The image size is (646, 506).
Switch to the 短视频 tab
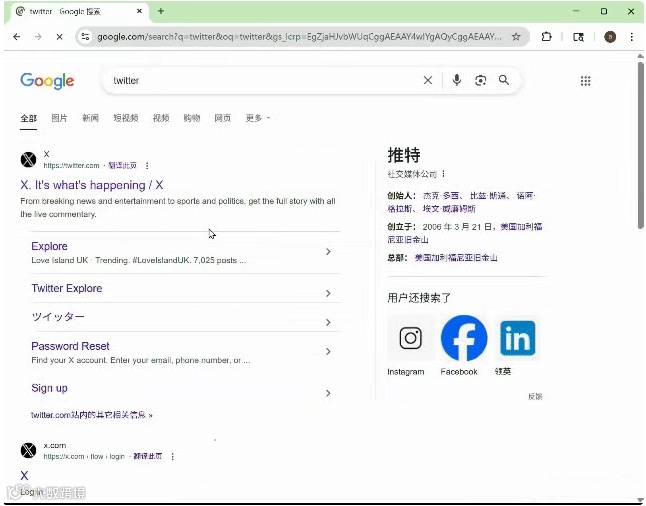pyautogui.click(x=126, y=118)
